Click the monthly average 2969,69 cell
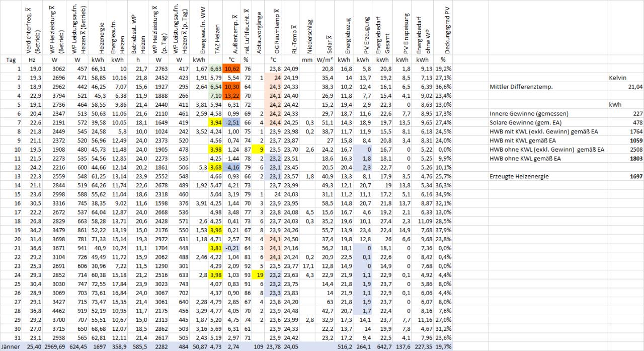Image resolution: width=644 pixels, height=351 pixels. (55, 346)
